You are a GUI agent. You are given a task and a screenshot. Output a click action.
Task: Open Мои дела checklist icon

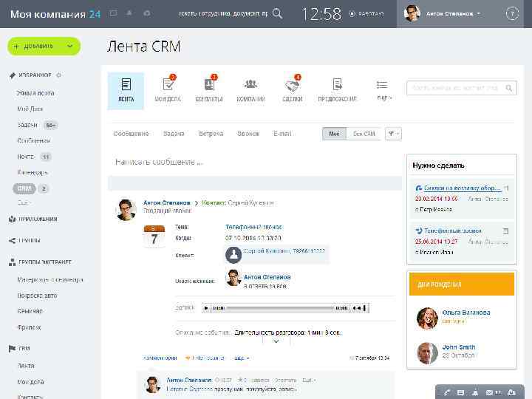click(168, 83)
